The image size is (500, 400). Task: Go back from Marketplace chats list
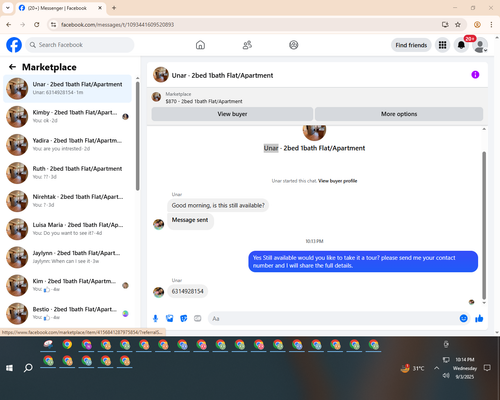tap(12, 67)
